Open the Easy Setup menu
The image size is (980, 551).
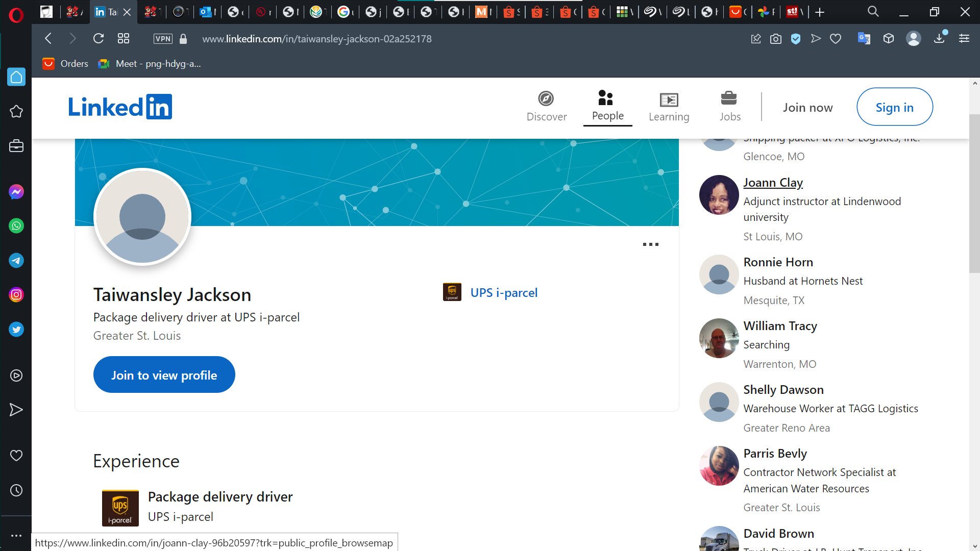[x=964, y=39]
